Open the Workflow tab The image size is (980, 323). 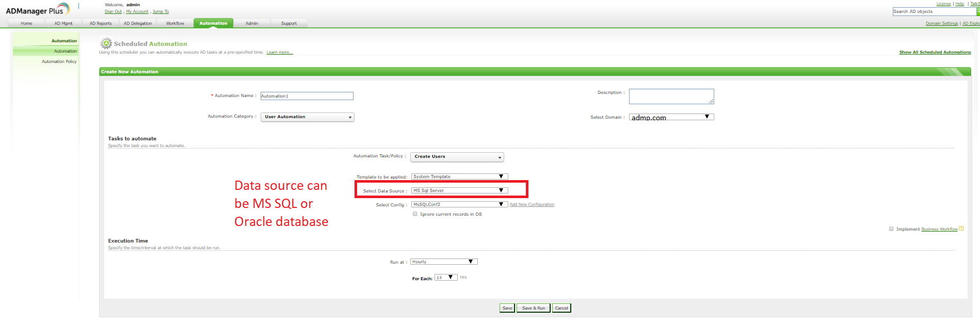coord(175,23)
